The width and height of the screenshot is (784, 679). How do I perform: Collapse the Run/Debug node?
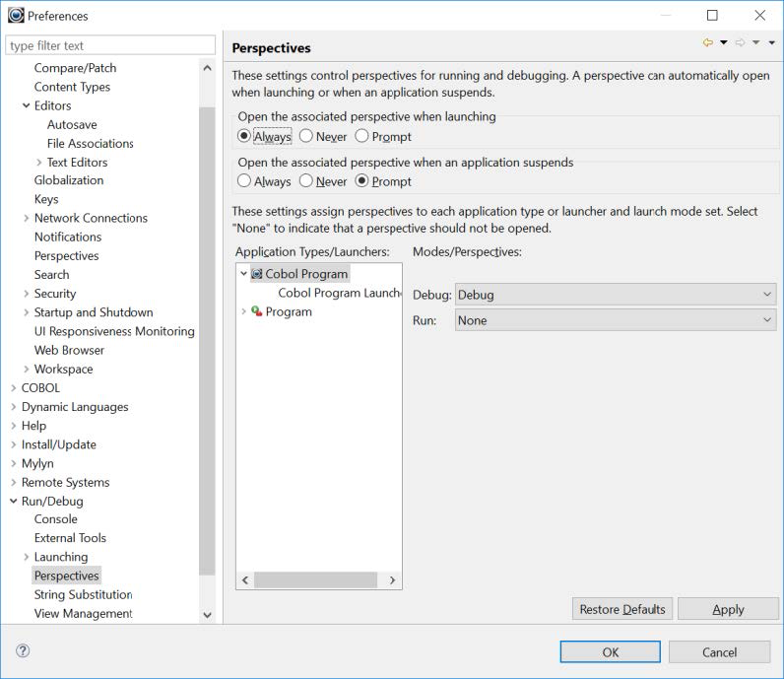coord(14,501)
